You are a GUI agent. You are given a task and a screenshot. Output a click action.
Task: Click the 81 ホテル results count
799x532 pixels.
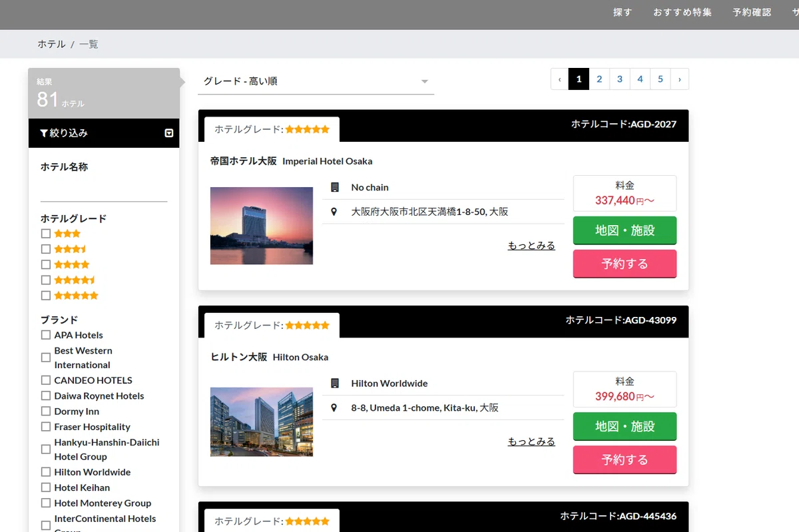coord(61,100)
